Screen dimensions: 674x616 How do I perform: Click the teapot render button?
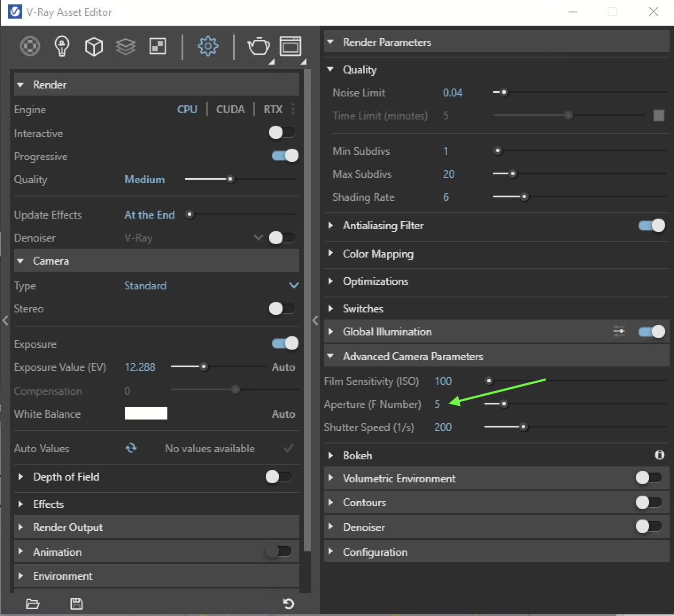tap(258, 46)
